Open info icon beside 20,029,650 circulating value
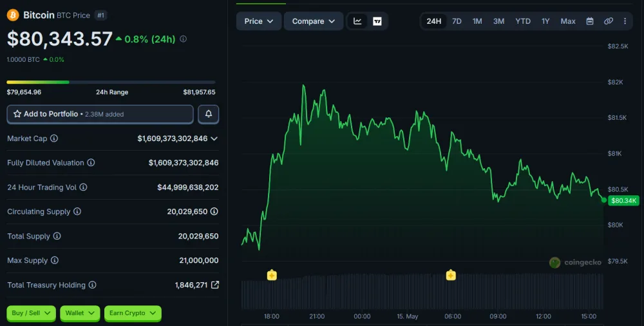 tap(214, 211)
